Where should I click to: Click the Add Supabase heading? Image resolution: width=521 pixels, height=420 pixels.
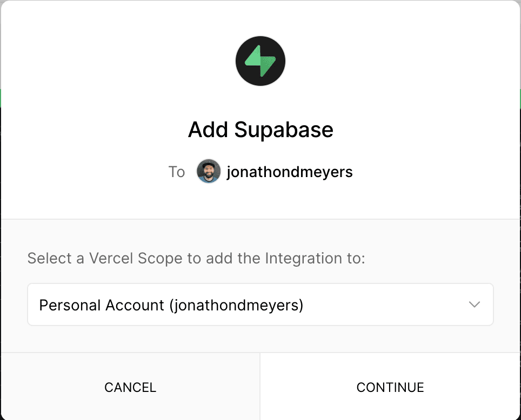[260, 130]
